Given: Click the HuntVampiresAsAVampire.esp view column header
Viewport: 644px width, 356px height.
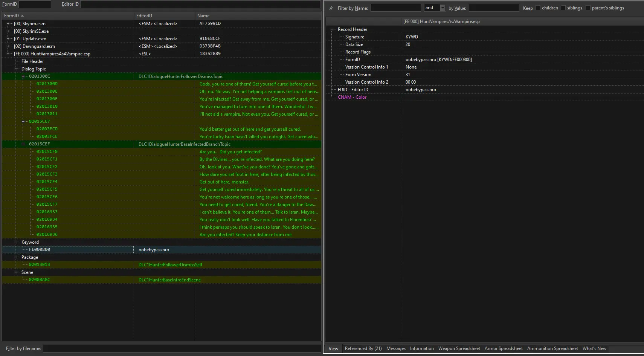Looking at the screenshot, I should tap(522, 21).
